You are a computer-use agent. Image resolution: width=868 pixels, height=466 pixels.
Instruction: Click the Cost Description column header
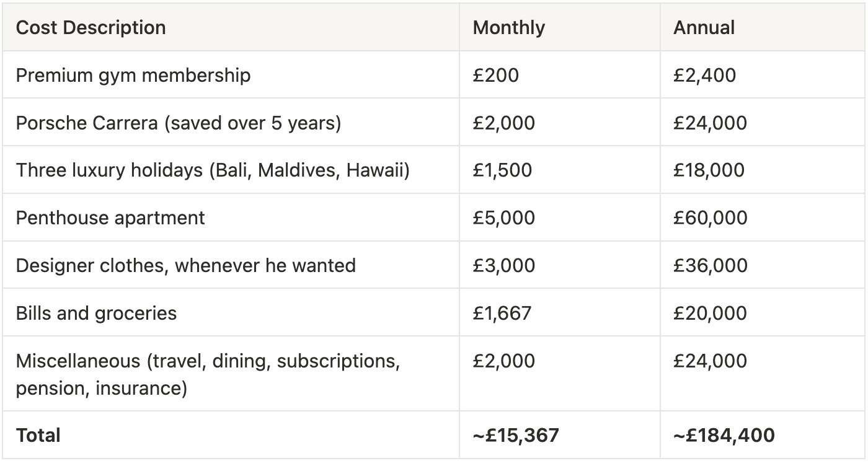click(x=231, y=27)
